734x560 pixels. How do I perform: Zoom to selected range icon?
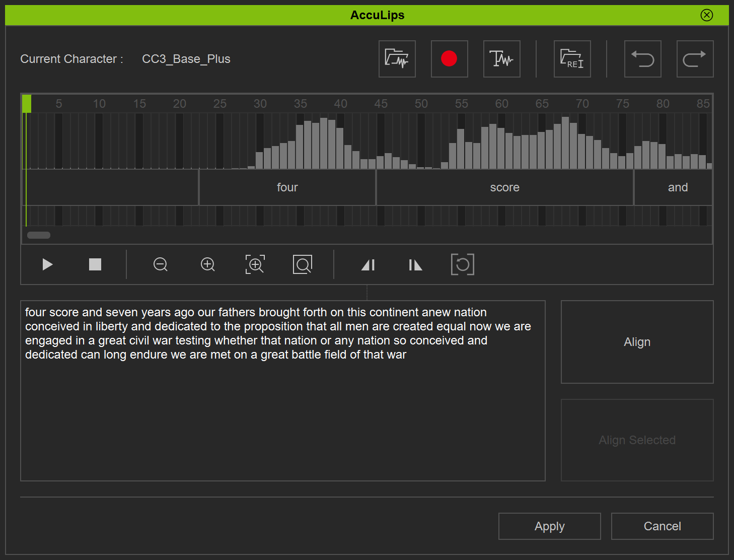(x=255, y=264)
